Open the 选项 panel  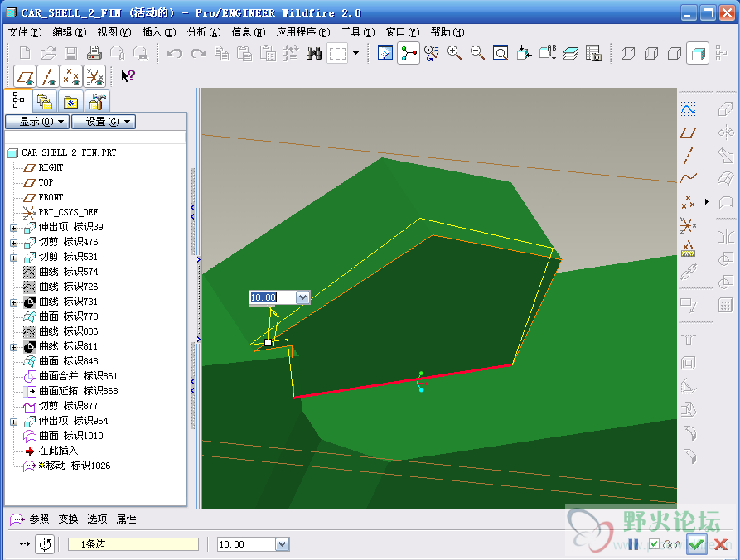click(x=97, y=519)
